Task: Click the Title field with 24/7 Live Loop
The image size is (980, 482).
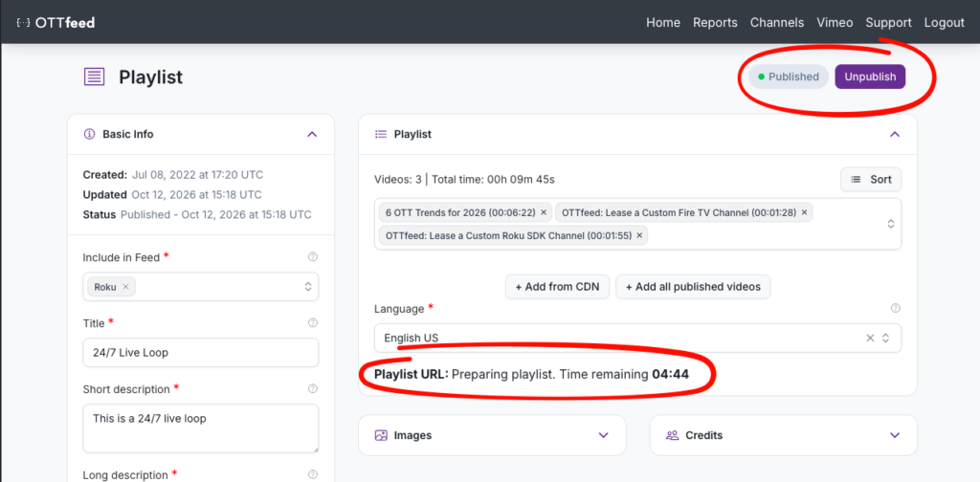Action: [x=201, y=352]
